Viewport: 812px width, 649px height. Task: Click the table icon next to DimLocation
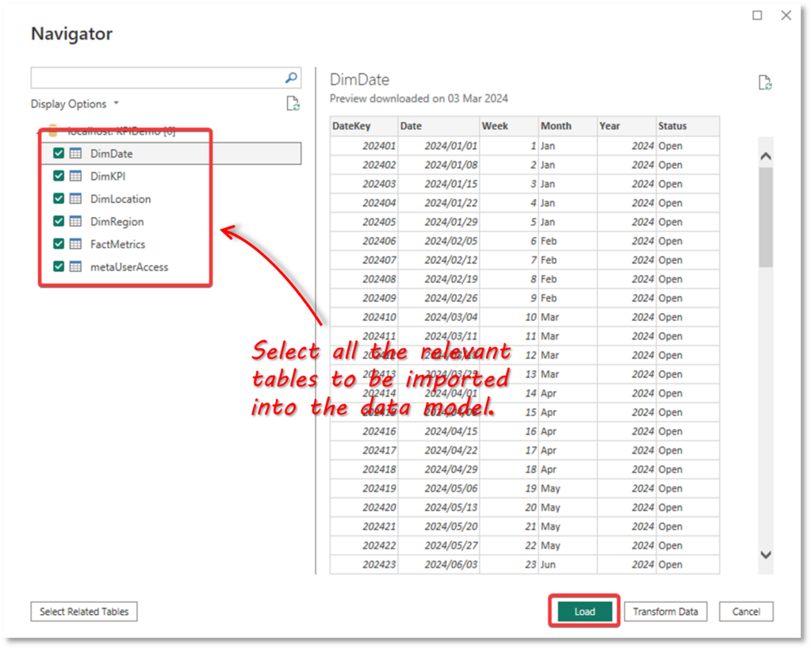pos(75,199)
